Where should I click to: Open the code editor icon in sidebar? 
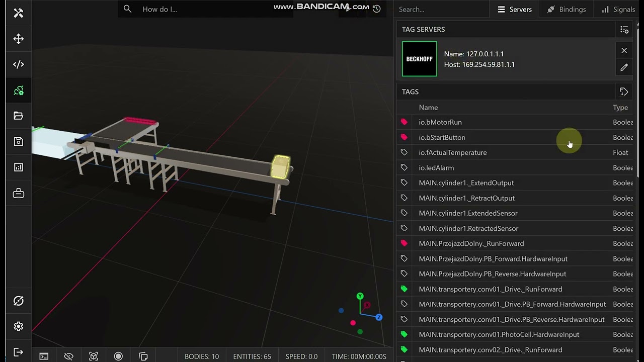click(x=19, y=64)
